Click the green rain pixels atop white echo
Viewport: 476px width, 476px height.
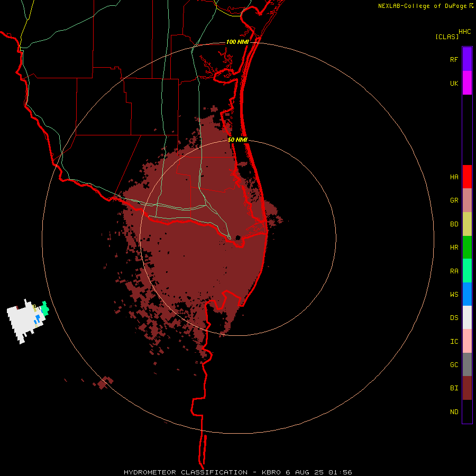(x=45, y=309)
